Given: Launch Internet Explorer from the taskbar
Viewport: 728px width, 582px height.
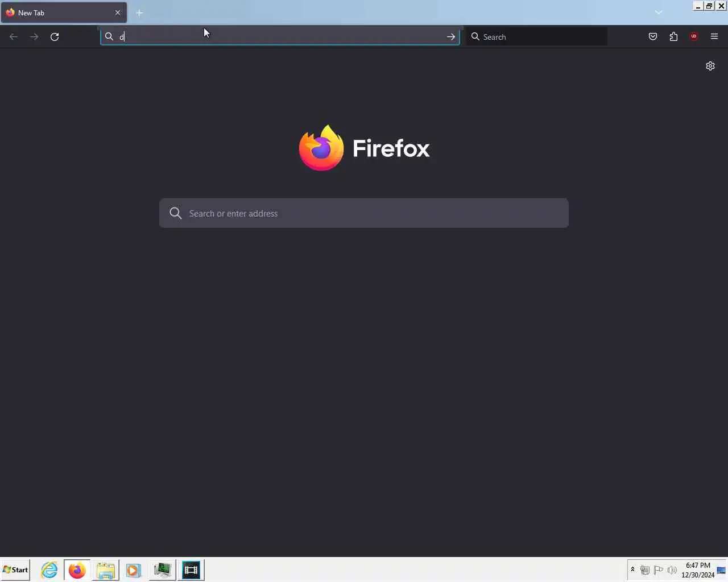Looking at the screenshot, I should click(49, 570).
